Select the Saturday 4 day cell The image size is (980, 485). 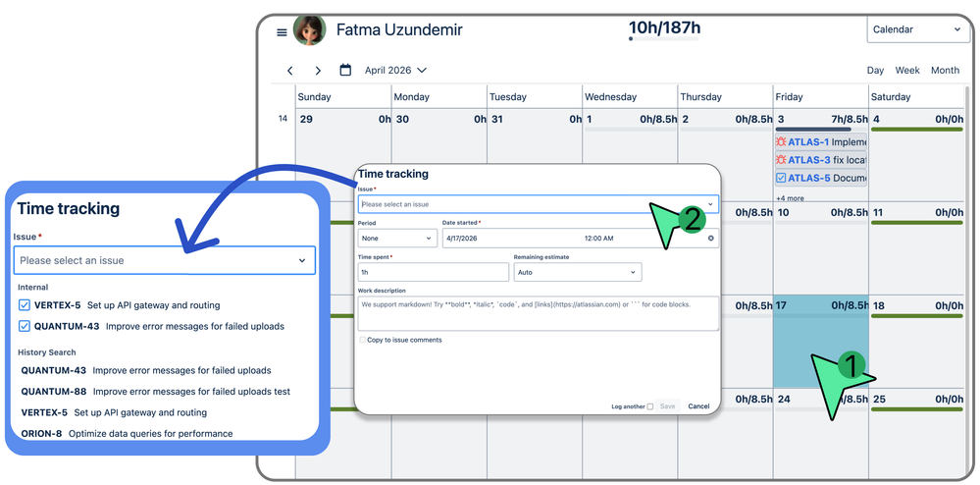click(x=916, y=154)
